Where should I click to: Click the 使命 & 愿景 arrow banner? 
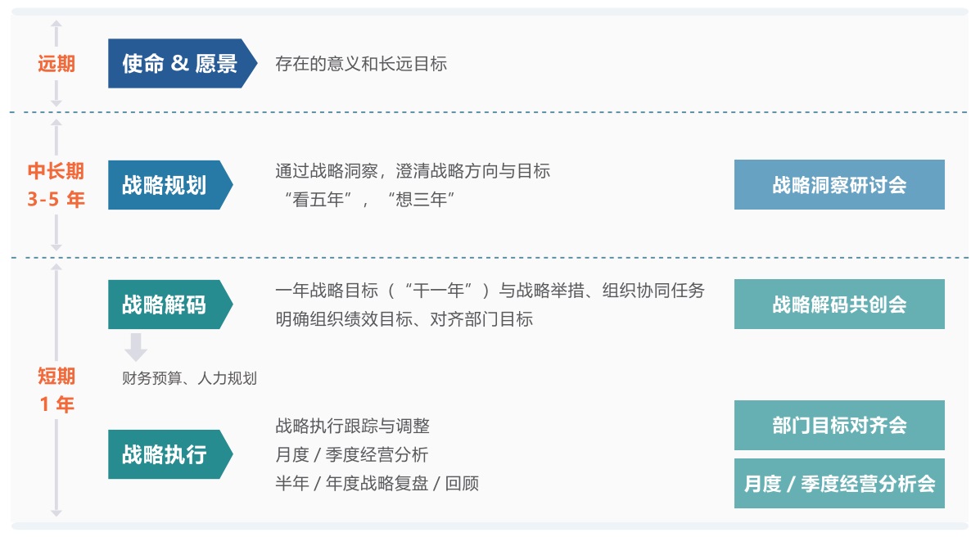click(182, 63)
